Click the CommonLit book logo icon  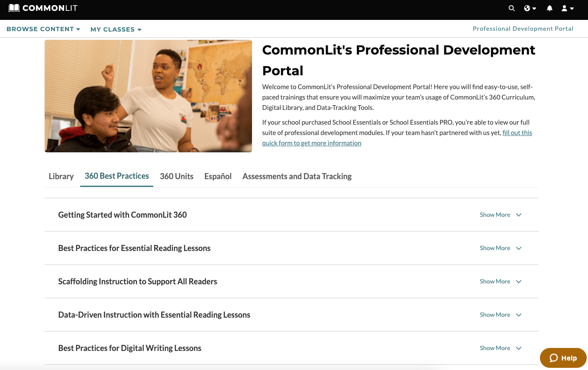coord(14,8)
